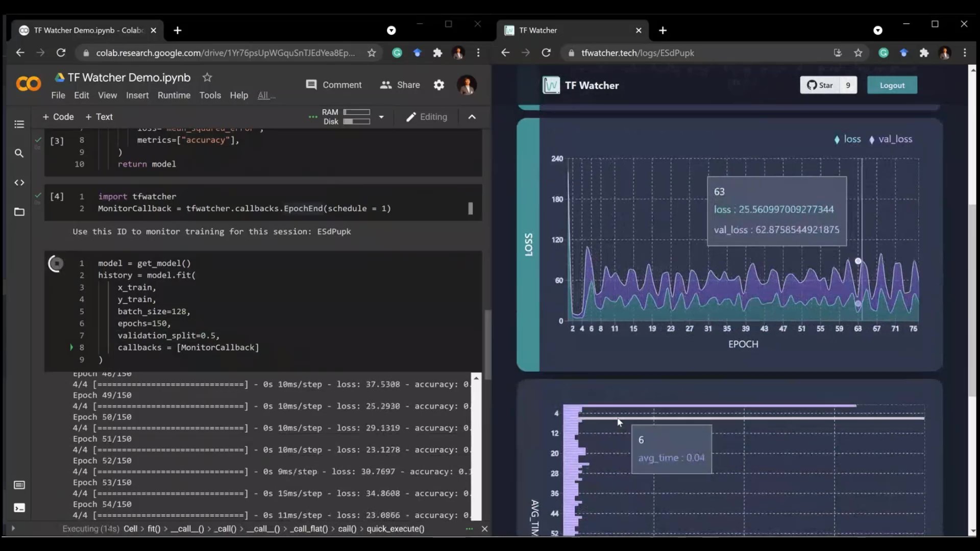The image size is (980, 551).
Task: Star the TF Watcher Demo notebook
Action: click(x=207, y=78)
